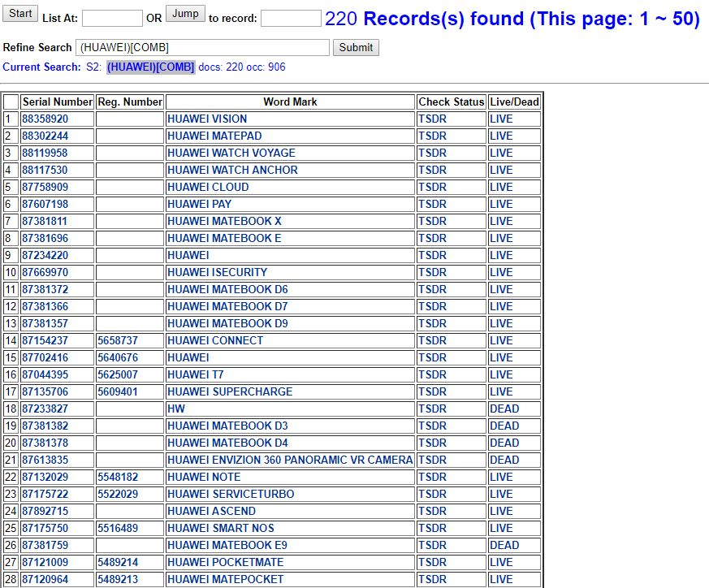Open TSDR link for HUAWEI CLOUD row
This screenshot has height=588, width=709.
tap(432, 188)
